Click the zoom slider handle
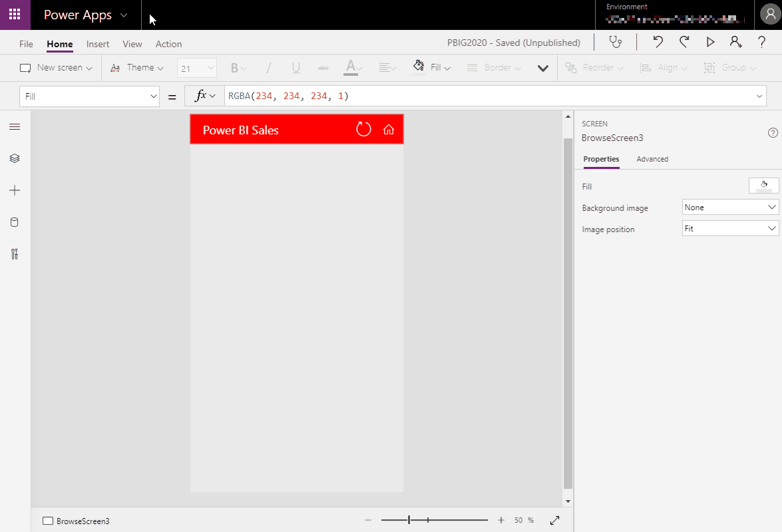Image resolution: width=782 pixels, height=532 pixels. click(409, 520)
